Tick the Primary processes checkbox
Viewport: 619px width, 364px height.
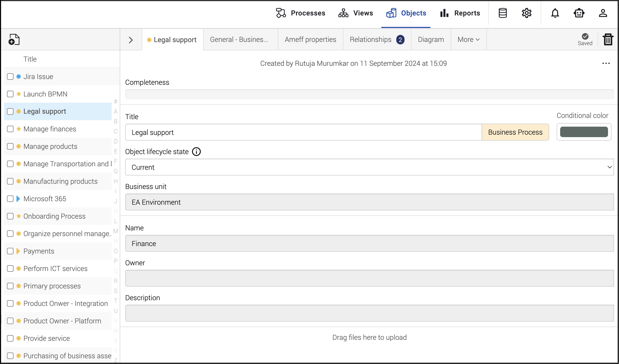(x=10, y=286)
